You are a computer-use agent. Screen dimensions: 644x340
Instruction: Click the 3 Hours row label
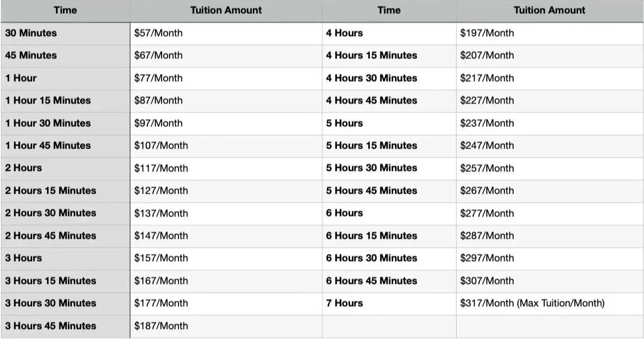pos(23,258)
